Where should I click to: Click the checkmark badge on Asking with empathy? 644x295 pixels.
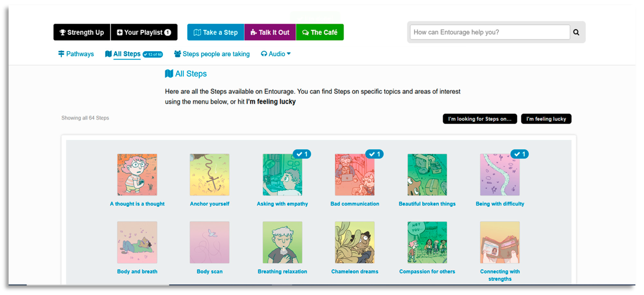pyautogui.click(x=302, y=154)
